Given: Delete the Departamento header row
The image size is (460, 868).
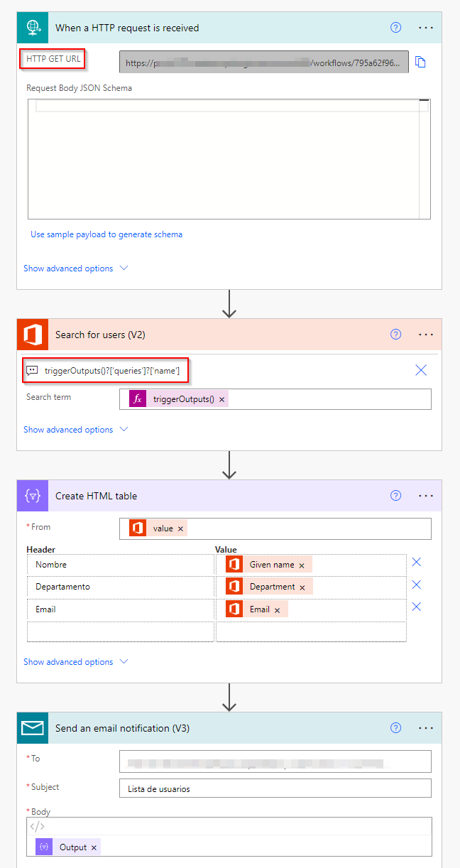Looking at the screenshot, I should [417, 585].
